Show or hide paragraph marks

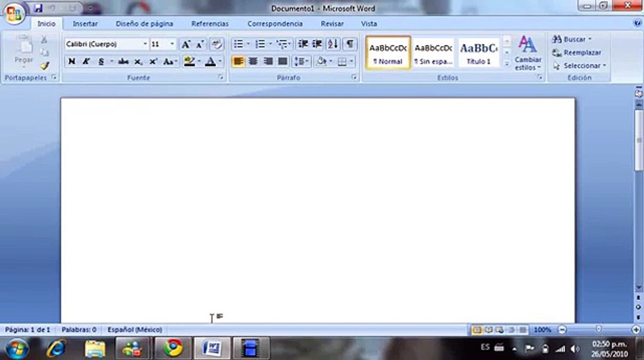350,44
